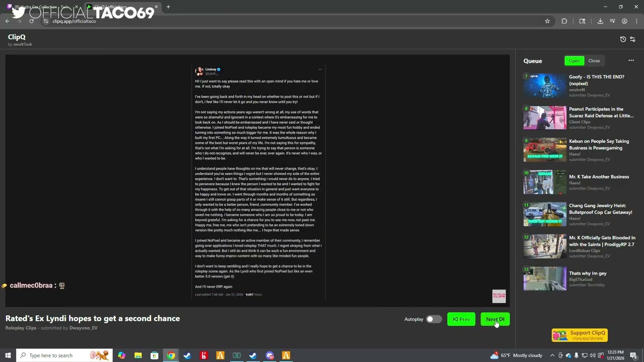The height and width of the screenshot is (362, 644).
Task: Advance to the Next clip
Action: coord(495,319)
